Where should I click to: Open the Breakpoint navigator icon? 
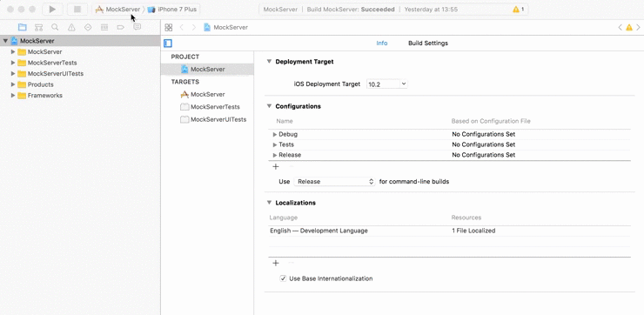(121, 27)
